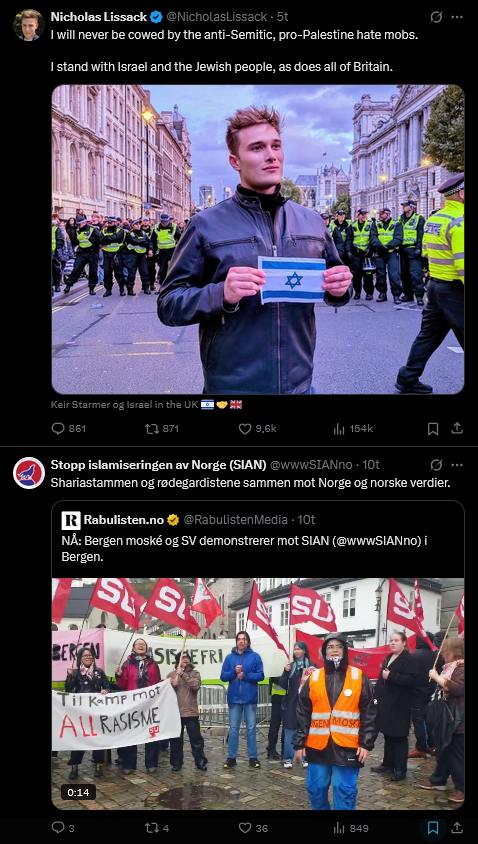
Task: Repost the Nicholas Lissack tweet
Action: pos(161,428)
